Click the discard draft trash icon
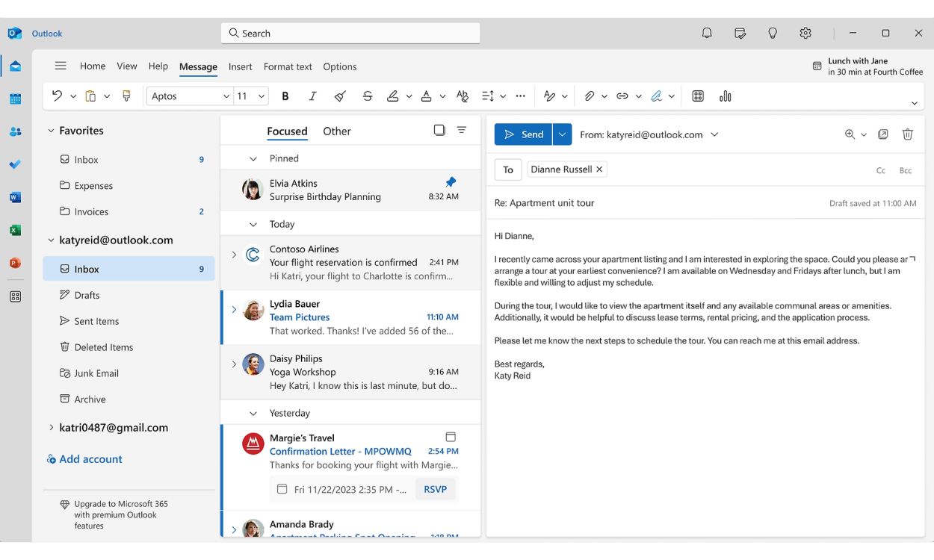Image resolution: width=934 pixels, height=560 pixels. click(x=908, y=134)
